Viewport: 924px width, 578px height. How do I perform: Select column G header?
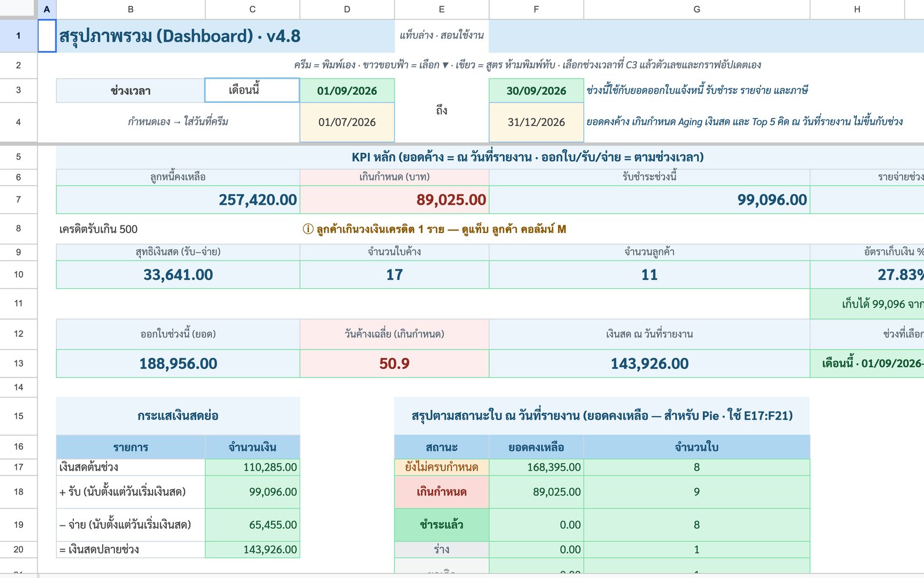point(697,9)
